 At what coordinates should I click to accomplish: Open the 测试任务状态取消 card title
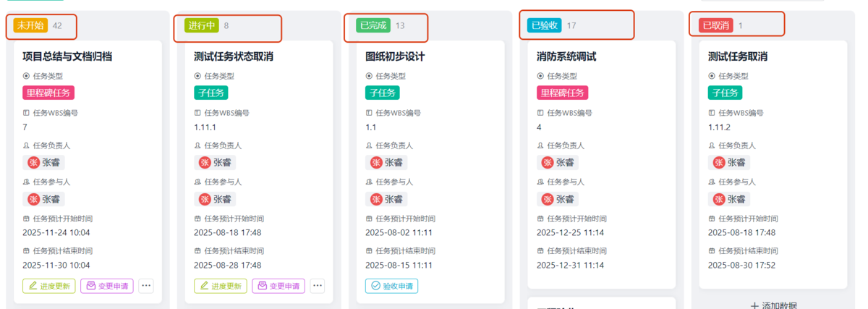(234, 56)
